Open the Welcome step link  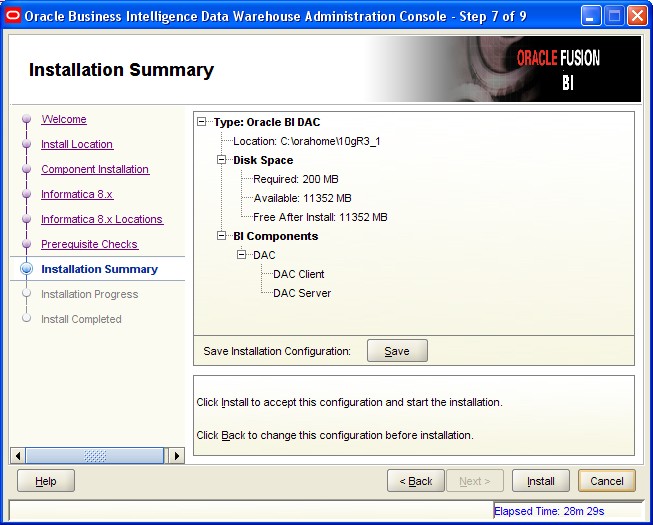click(x=64, y=120)
